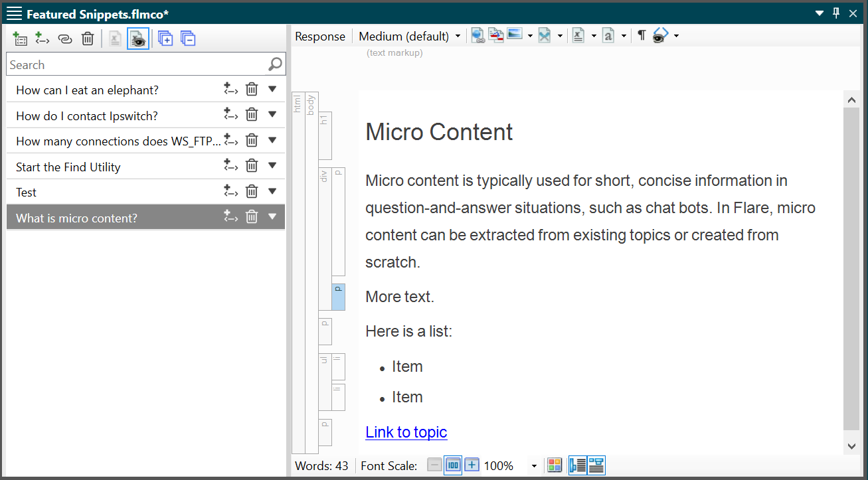Follow the 'Link to topic' hyperlink
The height and width of the screenshot is (480, 868).
406,432
